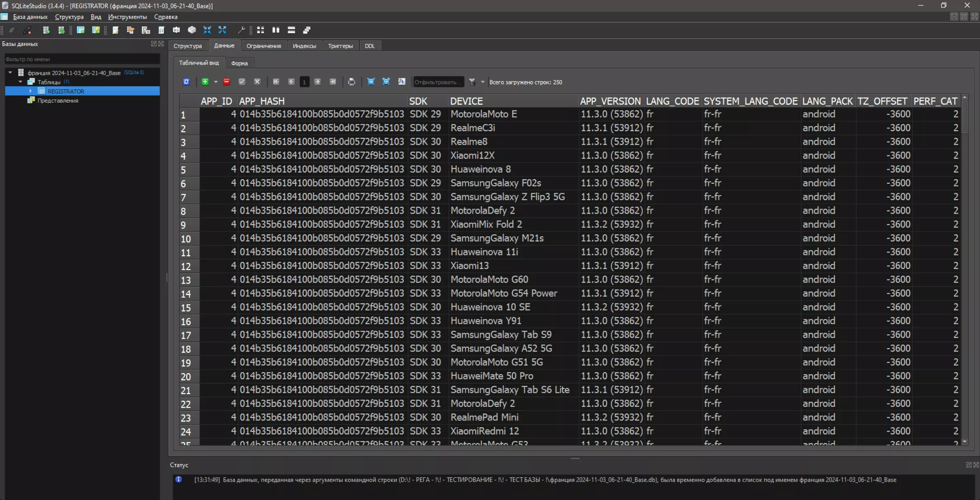This screenshot has height=500, width=980.
Task: Sort by the DEVICE column header
Action: pos(513,101)
